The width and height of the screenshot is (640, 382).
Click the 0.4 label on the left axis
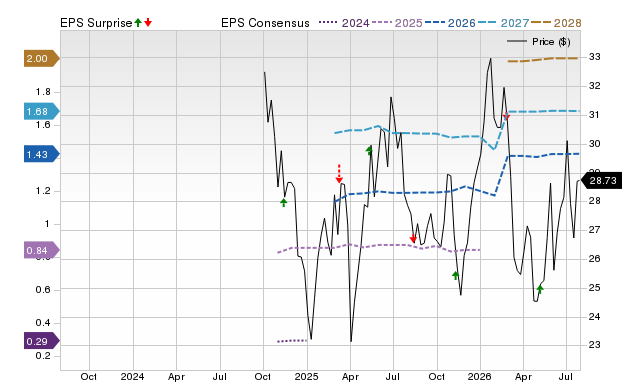point(43,323)
